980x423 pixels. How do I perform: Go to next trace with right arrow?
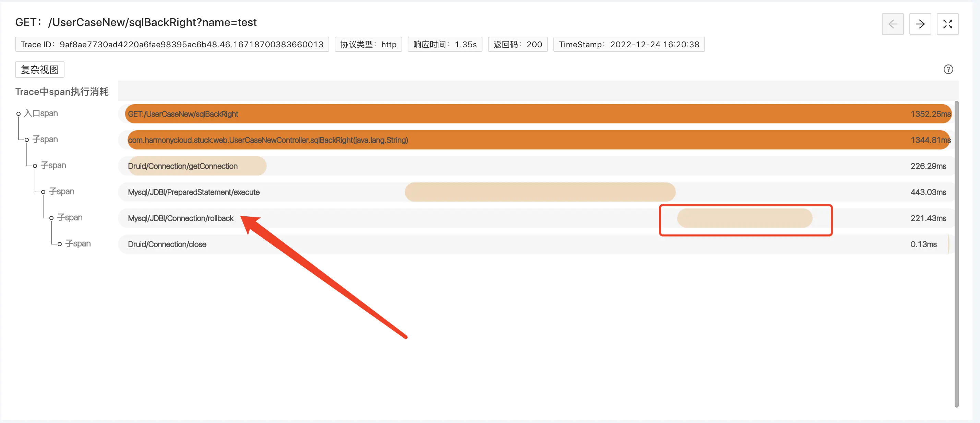click(x=920, y=24)
